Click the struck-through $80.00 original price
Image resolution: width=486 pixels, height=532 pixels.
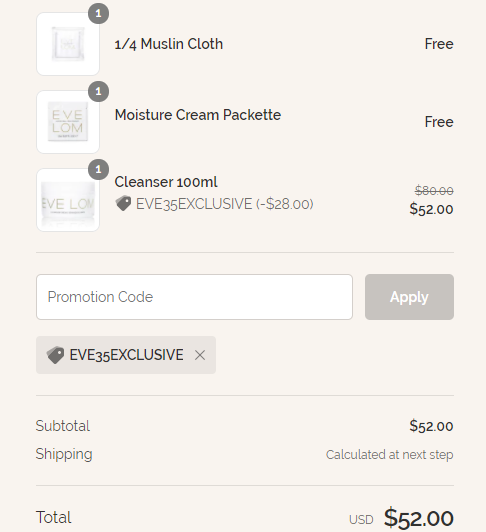434,191
